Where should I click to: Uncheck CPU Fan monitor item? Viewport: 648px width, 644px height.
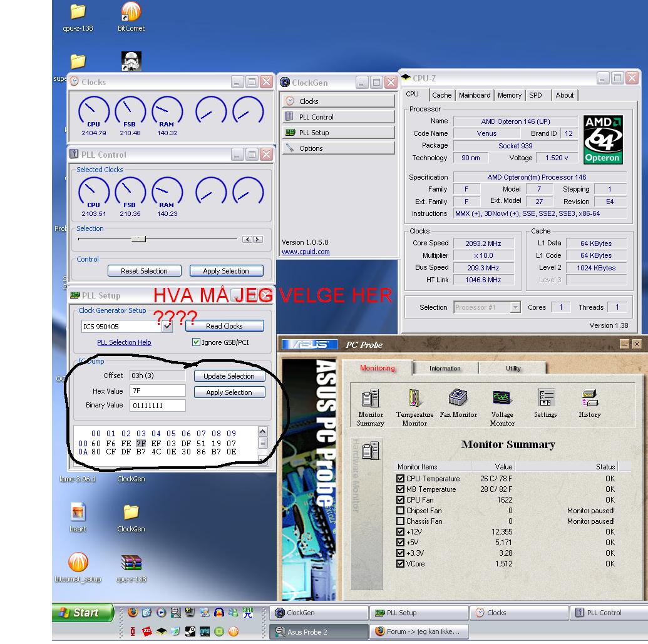400,500
